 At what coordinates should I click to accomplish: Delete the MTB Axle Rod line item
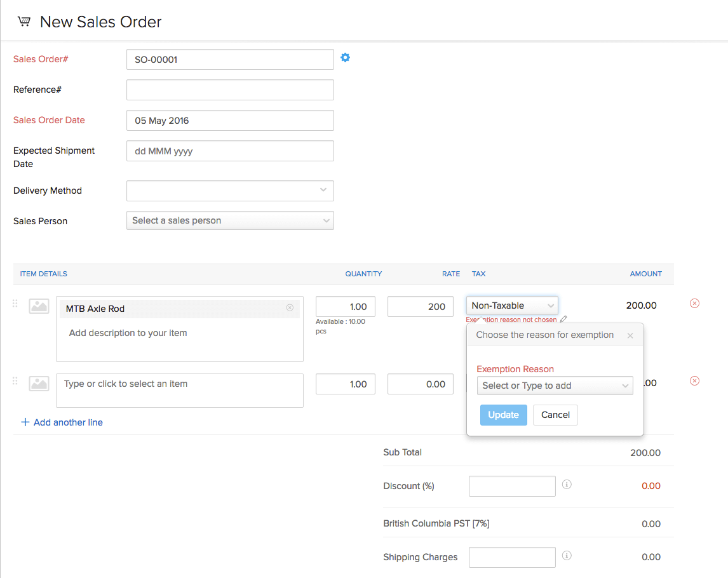694,303
